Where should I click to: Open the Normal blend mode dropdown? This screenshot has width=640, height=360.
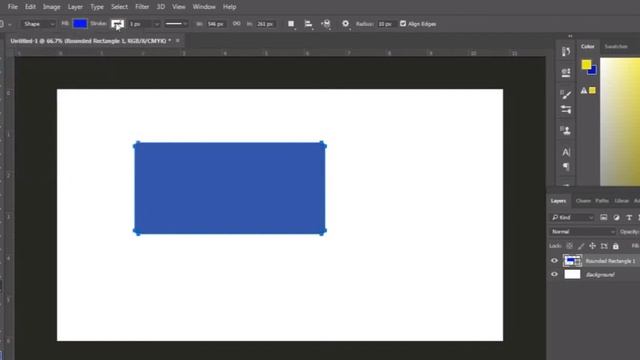click(x=582, y=232)
